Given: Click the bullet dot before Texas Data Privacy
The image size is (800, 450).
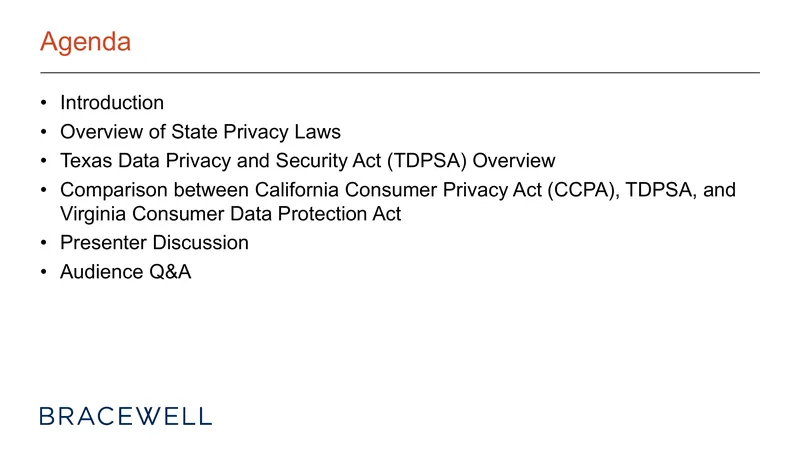Looking at the screenshot, I should click(44, 161).
